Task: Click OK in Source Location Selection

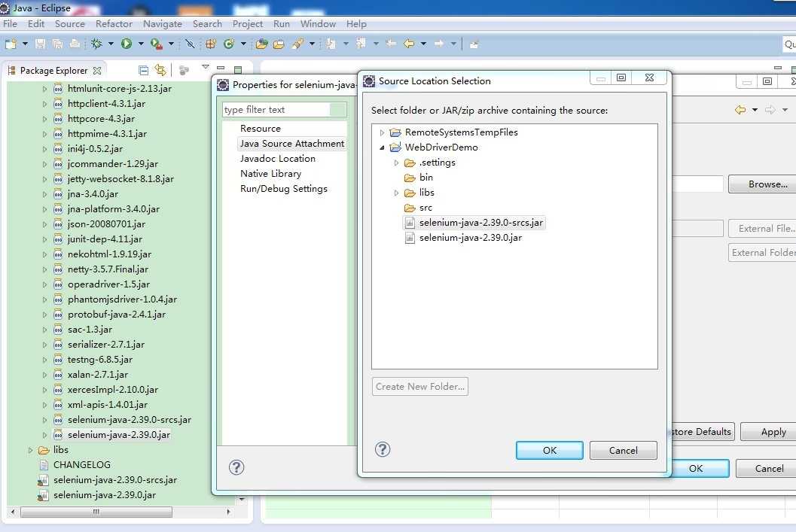Action: [549, 450]
